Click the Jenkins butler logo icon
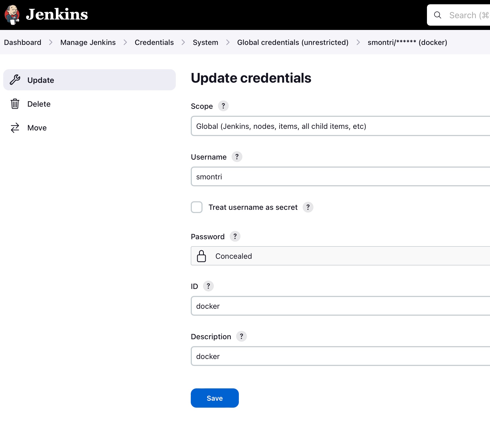The image size is (490, 448). click(12, 15)
